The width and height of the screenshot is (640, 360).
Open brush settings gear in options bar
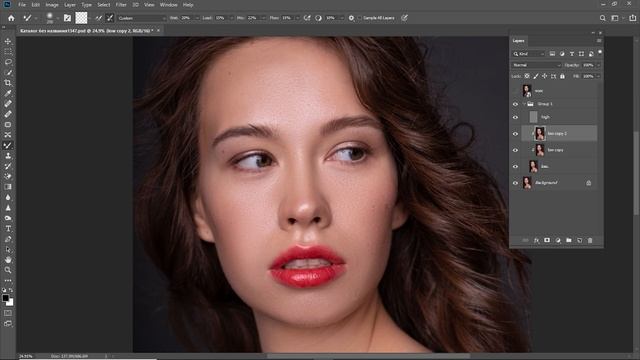(351, 18)
